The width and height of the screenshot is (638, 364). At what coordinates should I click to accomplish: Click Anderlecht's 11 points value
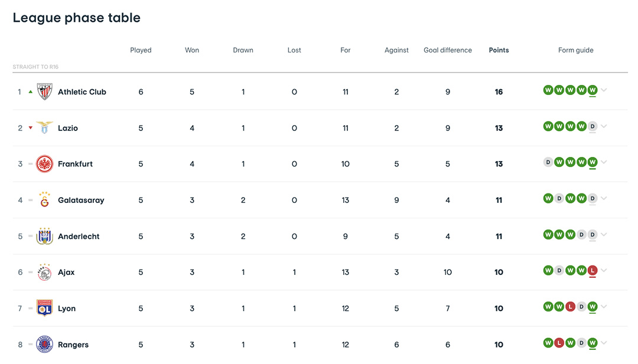[x=499, y=236]
